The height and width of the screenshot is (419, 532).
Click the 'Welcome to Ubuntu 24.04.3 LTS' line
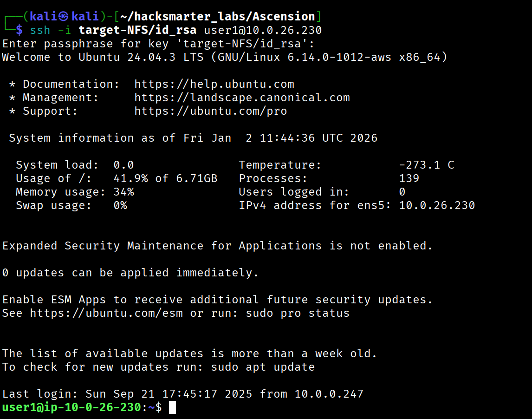pyautogui.click(x=225, y=57)
